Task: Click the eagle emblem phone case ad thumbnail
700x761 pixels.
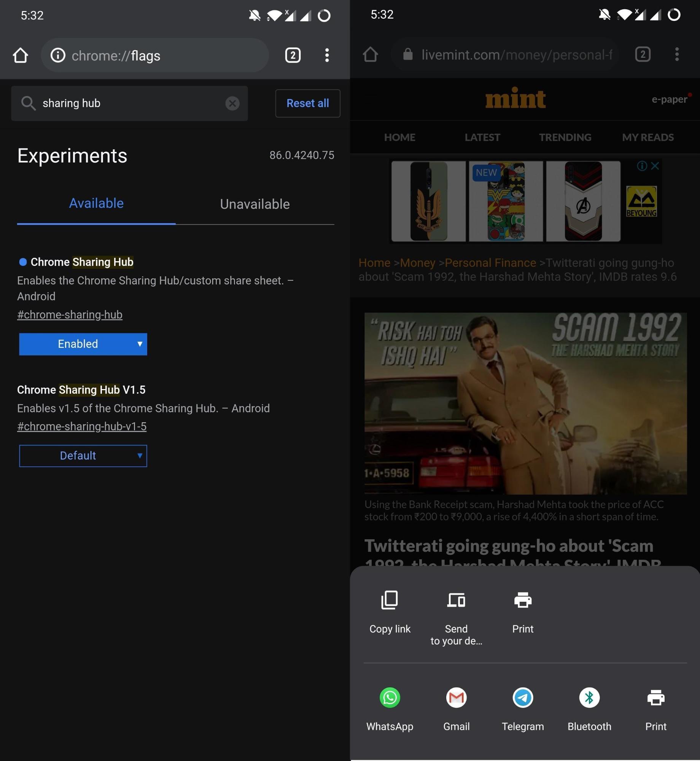Action: pos(428,201)
